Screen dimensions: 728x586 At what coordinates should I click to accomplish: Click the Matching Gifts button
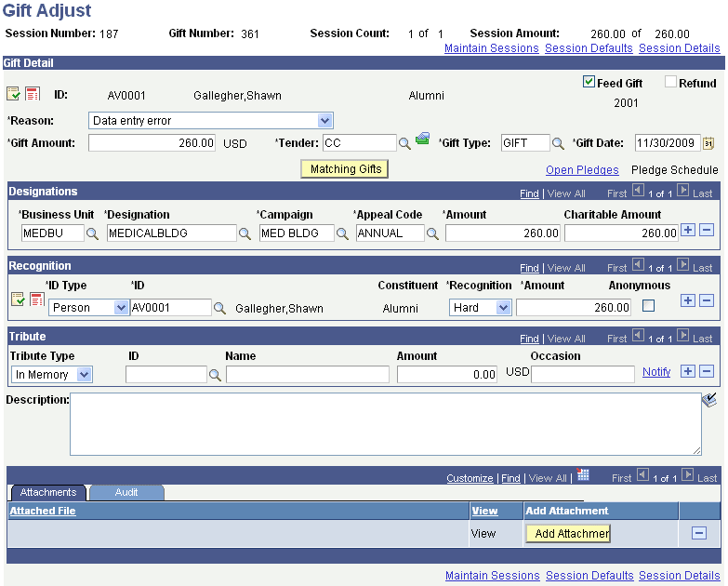pyautogui.click(x=345, y=169)
